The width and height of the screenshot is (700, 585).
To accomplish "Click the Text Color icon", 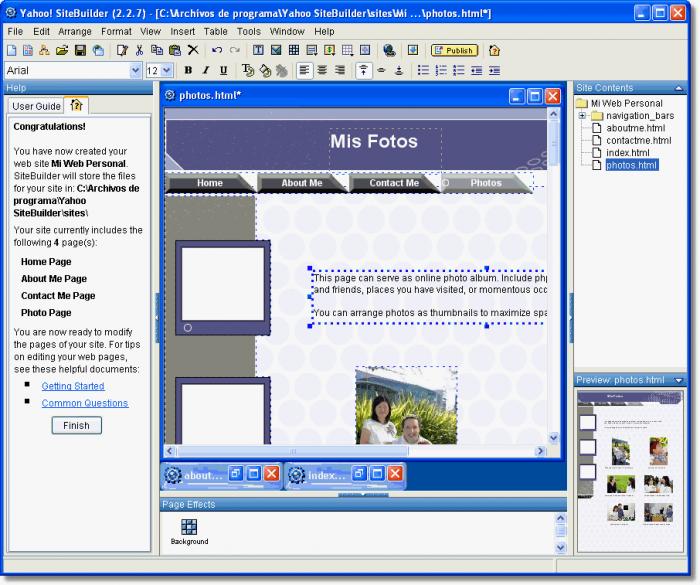I will tap(248, 71).
